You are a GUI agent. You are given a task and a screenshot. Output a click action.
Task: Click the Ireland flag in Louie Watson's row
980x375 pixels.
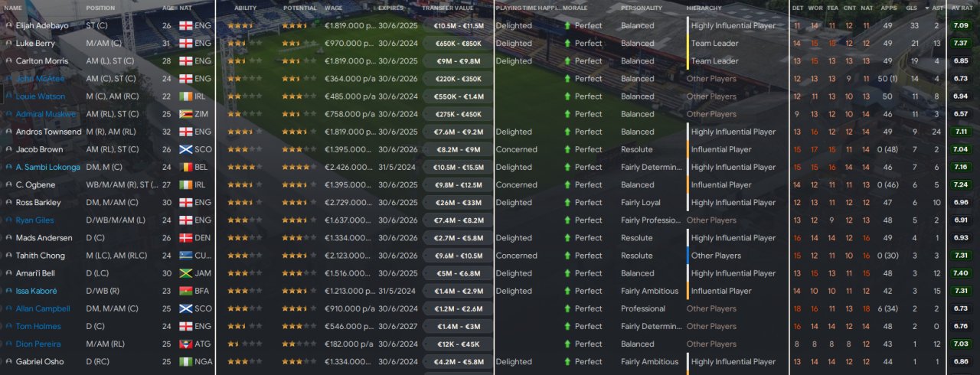185,96
